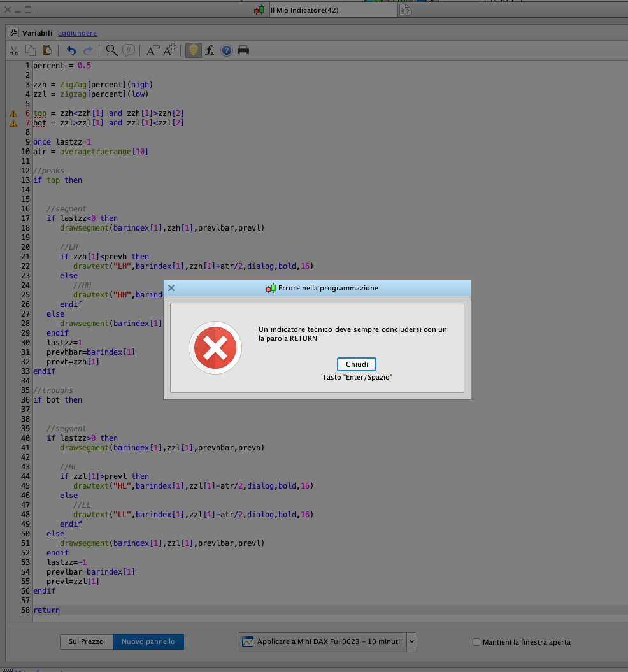
Task: Click the comment bubble icon
Action: (x=129, y=50)
